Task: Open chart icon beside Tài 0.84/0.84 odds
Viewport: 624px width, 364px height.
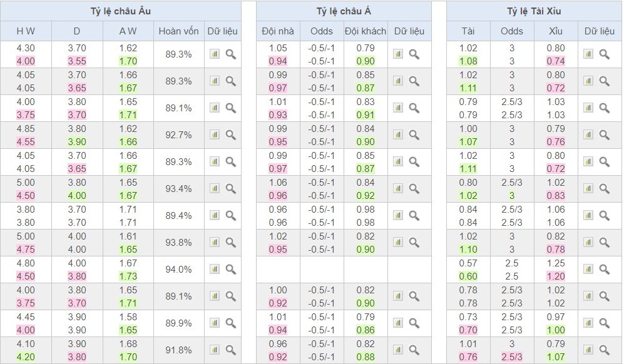Action: click(x=588, y=215)
